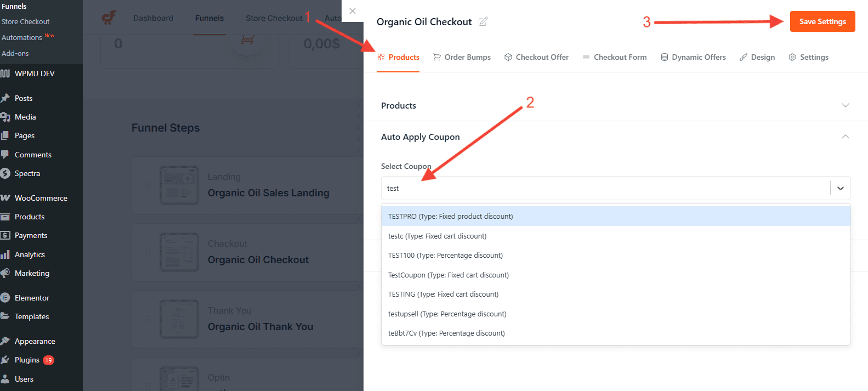
Task: Collapse the Auto Apply Coupon section
Action: [845, 137]
